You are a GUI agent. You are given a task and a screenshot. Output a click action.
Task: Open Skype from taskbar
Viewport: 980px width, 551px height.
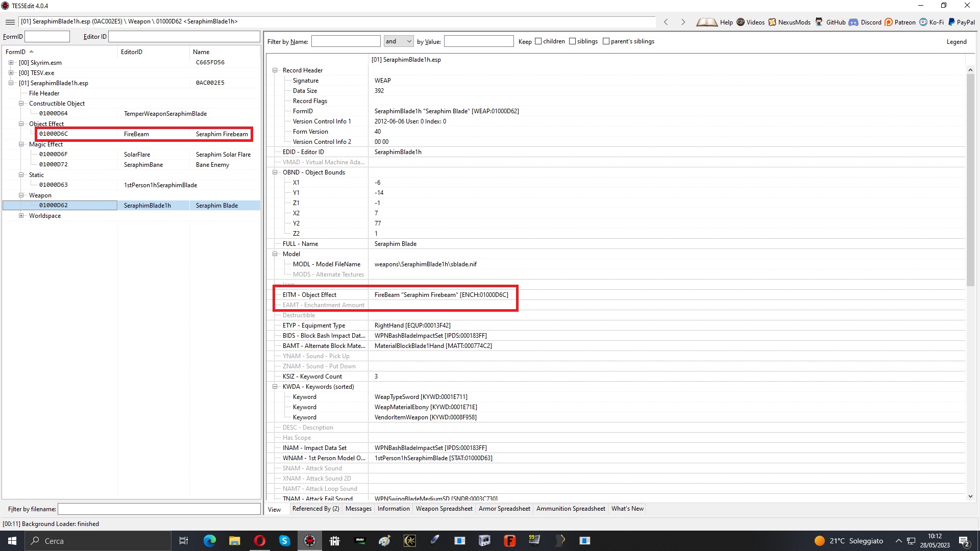[x=284, y=541]
